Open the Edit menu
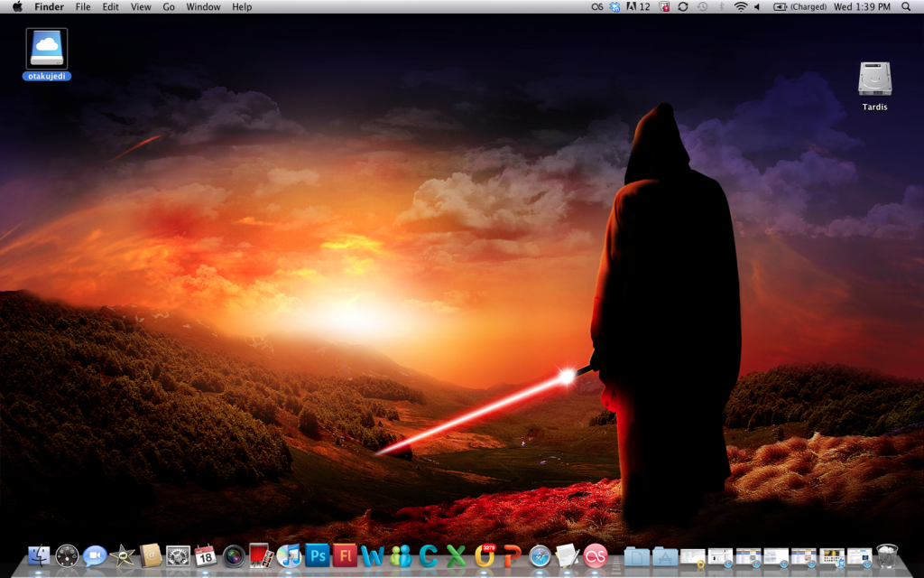The image size is (924, 578). (x=110, y=6)
